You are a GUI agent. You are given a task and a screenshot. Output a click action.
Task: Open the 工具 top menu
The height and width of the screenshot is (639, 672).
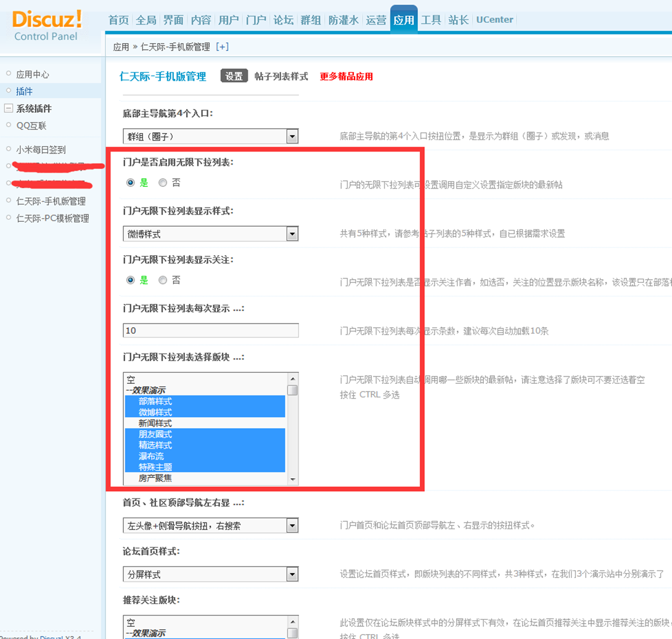click(431, 20)
